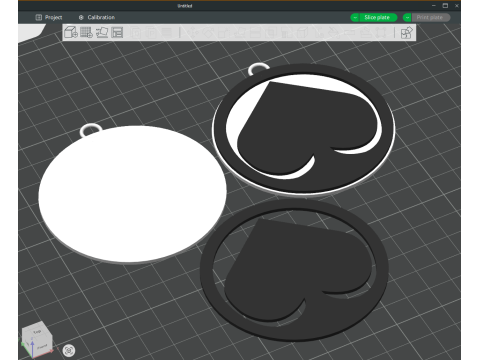Viewport: 480px width, 360px height.
Task: Open the Project tab
Action: coord(49,17)
